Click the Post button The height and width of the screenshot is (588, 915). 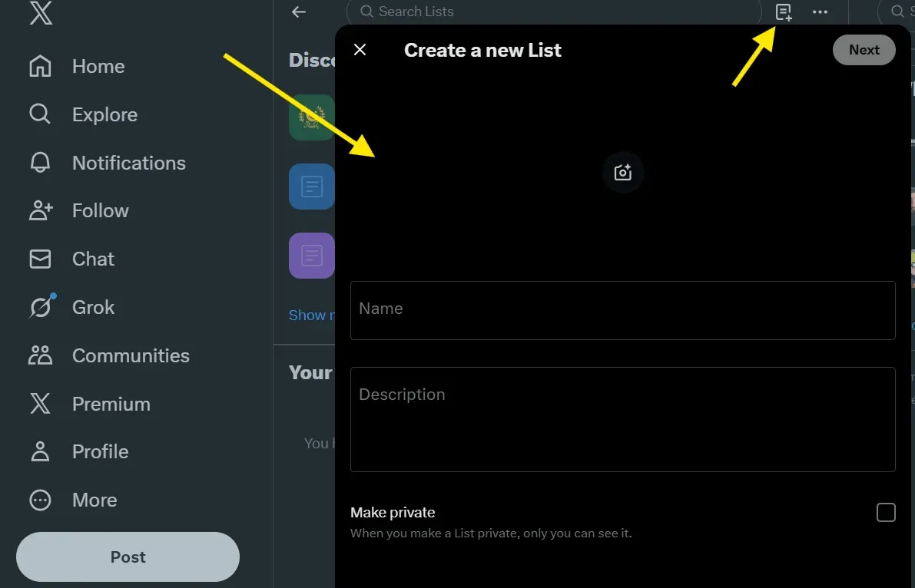point(128,557)
